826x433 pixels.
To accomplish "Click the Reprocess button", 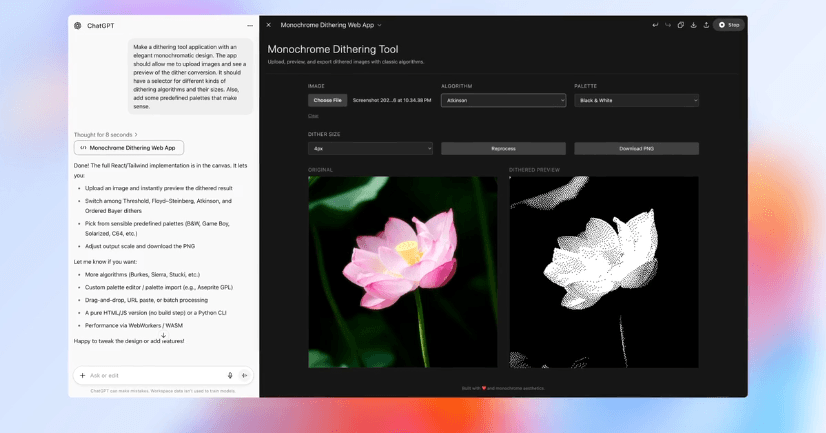I will coord(503,149).
